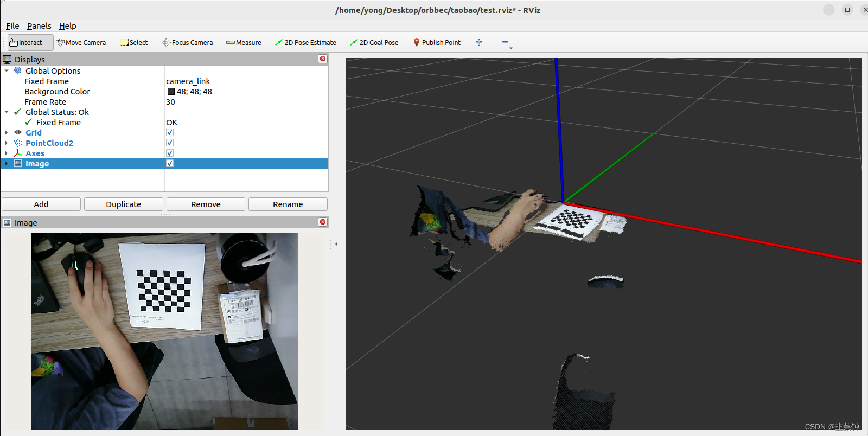The image size is (868, 436).
Task: Select the 2D Pose Estimate tool
Action: pos(305,42)
